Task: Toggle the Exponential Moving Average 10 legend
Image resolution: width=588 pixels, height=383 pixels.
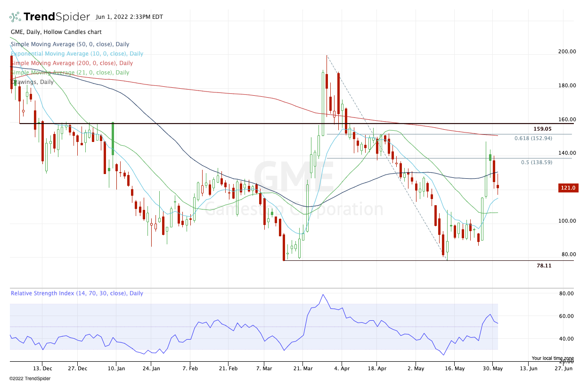Action: tap(77, 54)
